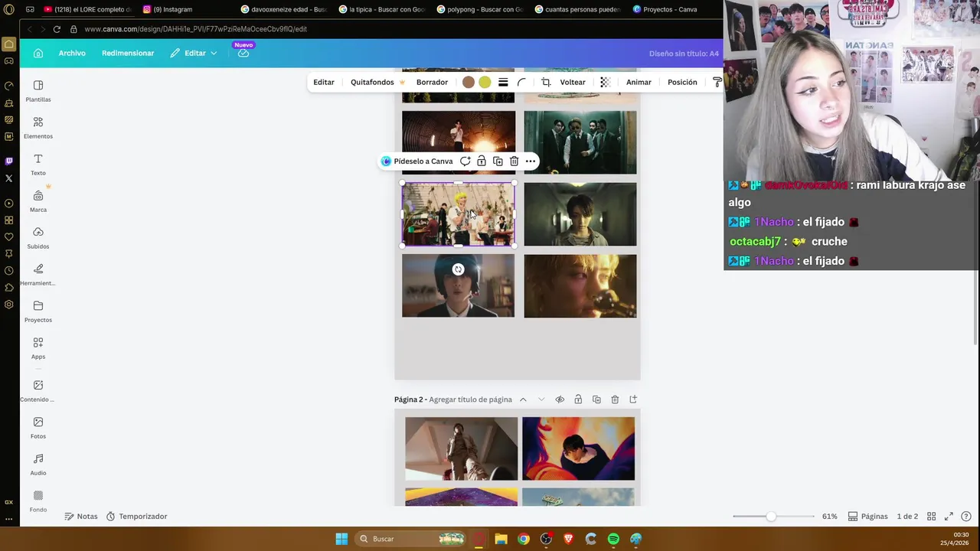
Task: Open the Posición panel
Action: (x=682, y=82)
